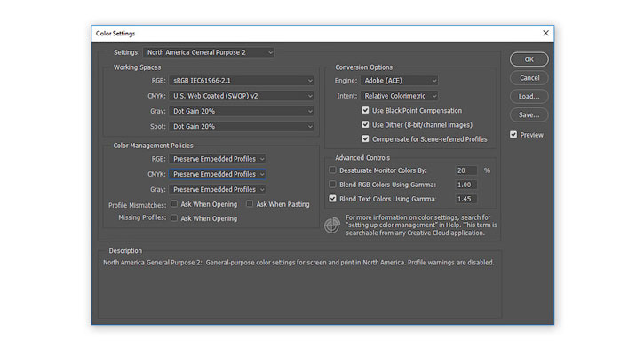Toggle the Preview checkbox
This screenshot has height=347, width=644.
click(x=513, y=135)
